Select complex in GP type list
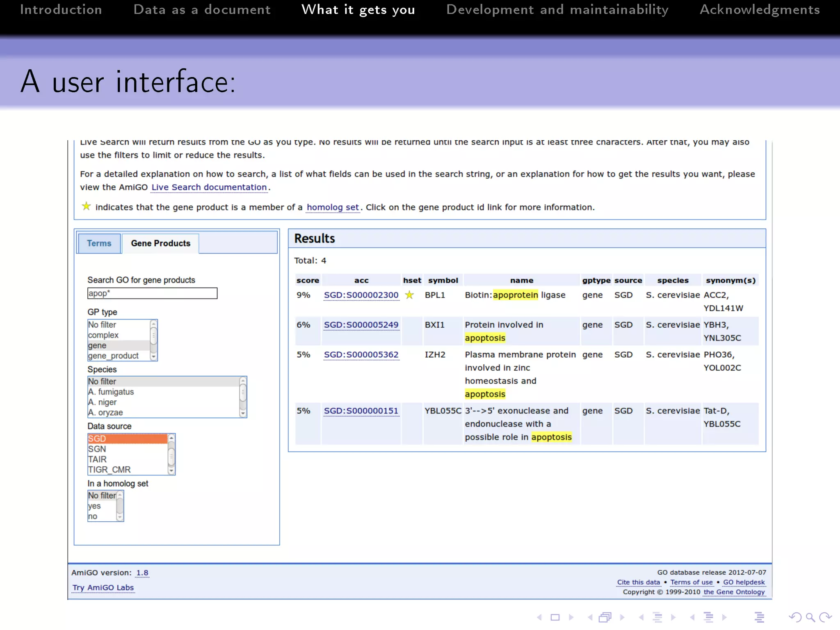 coord(119,335)
